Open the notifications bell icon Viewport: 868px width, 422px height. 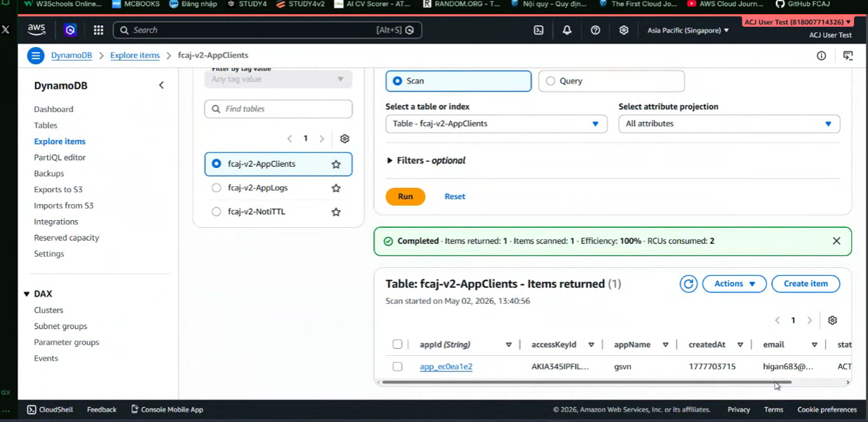[566, 30]
